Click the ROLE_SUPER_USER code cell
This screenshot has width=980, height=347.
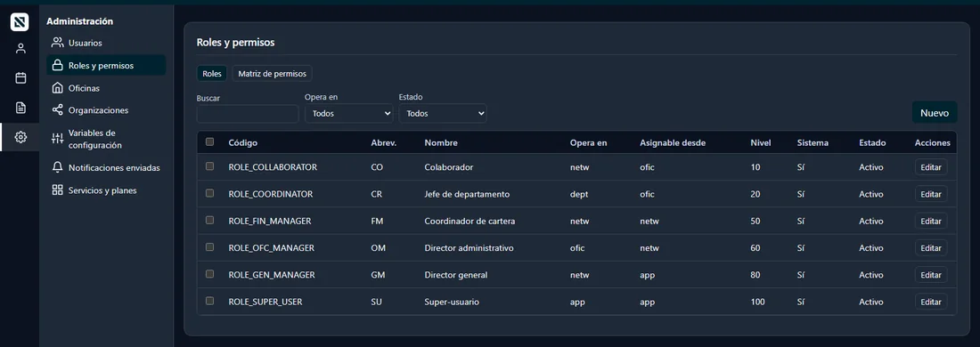coord(265,302)
